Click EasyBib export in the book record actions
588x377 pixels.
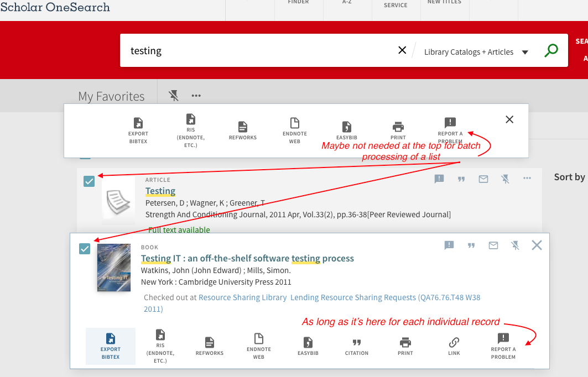pos(309,345)
